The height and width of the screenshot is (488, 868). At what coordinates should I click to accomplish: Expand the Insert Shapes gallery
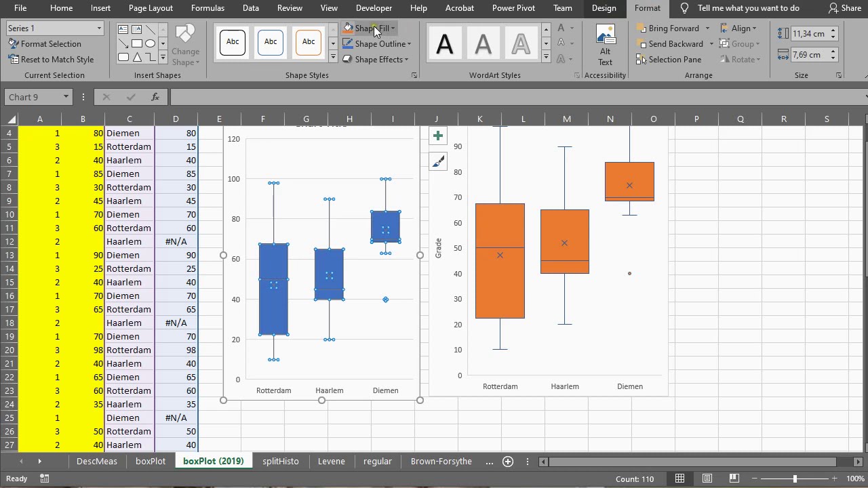click(162, 57)
